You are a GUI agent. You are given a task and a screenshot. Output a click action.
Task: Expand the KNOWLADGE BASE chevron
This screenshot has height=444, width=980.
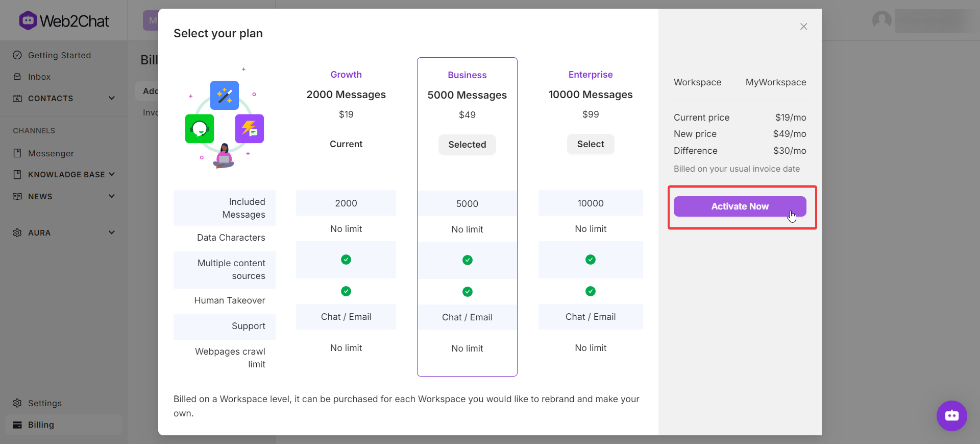point(112,174)
